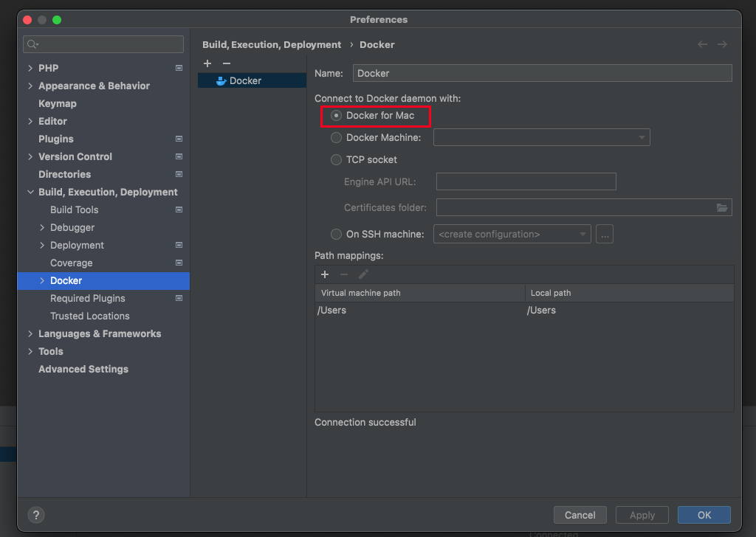The width and height of the screenshot is (756, 537).
Task: Select the On SSH machine radio option
Action: click(337, 235)
